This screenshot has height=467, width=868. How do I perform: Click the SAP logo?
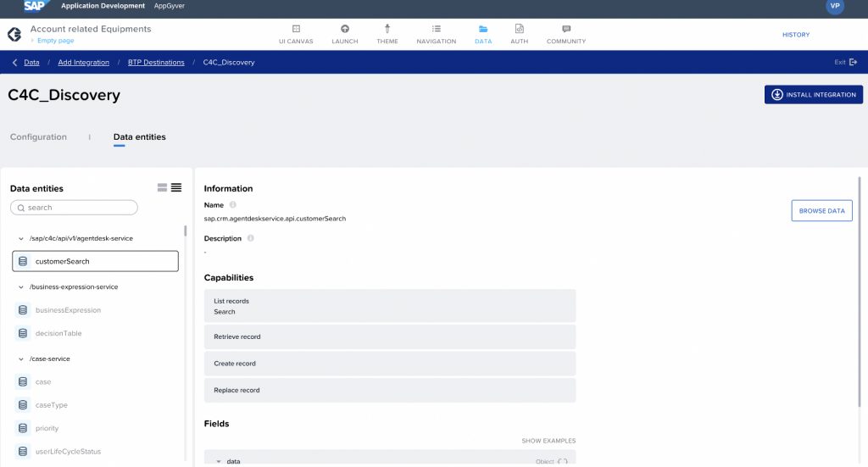tap(36, 6)
